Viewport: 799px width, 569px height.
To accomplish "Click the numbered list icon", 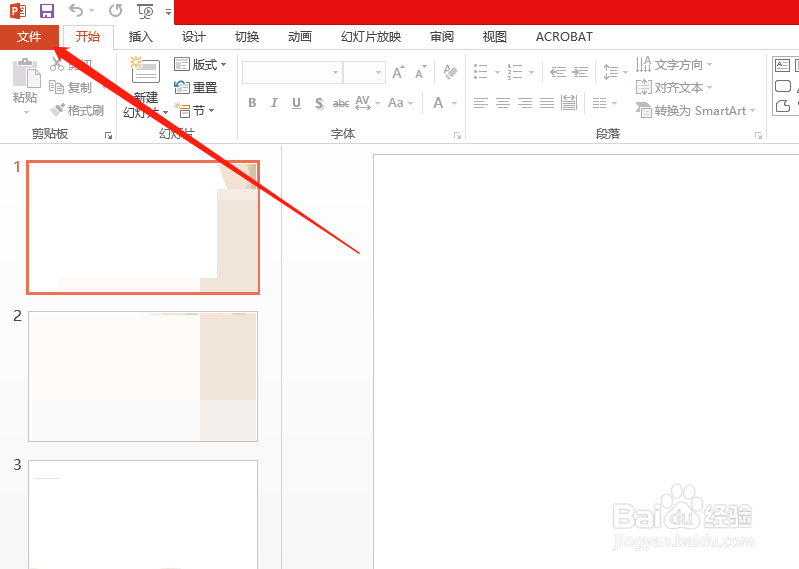I will point(515,72).
